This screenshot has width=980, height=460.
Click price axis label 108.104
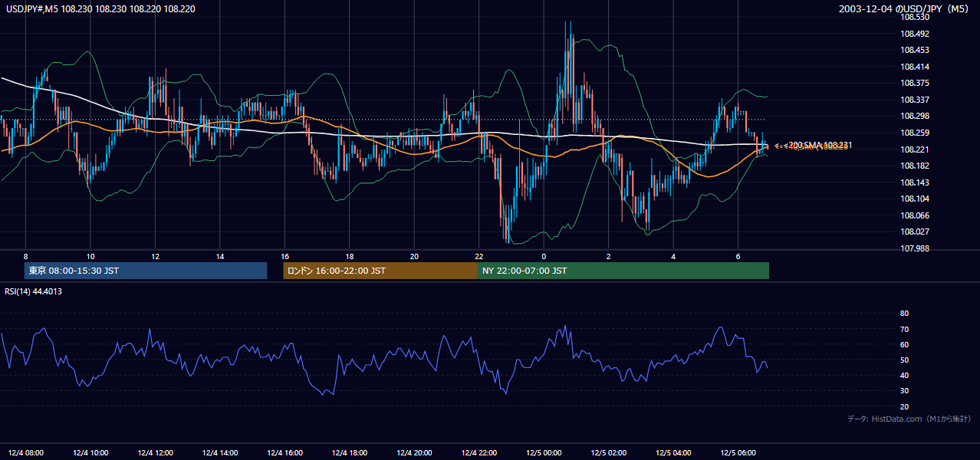point(913,199)
